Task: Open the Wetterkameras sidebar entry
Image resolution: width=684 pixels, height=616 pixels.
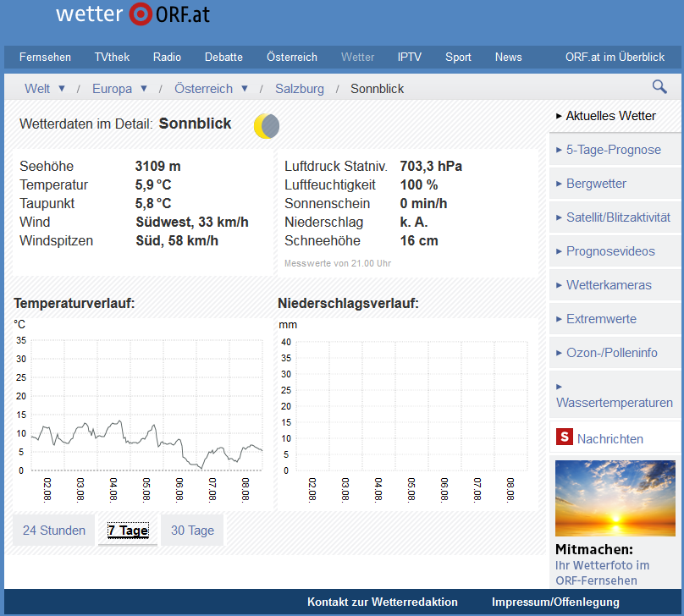Action: point(609,285)
